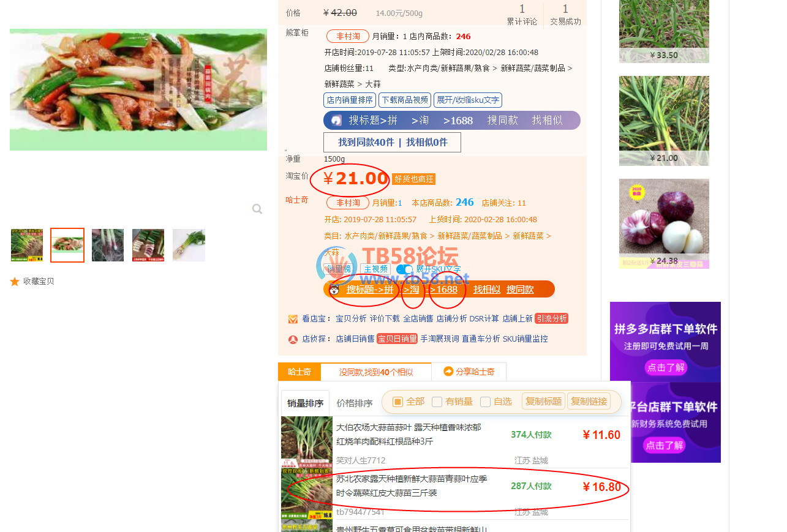This screenshot has height=532, width=787.
Task: Select the orange 哈士奇 tab
Action: [299, 372]
